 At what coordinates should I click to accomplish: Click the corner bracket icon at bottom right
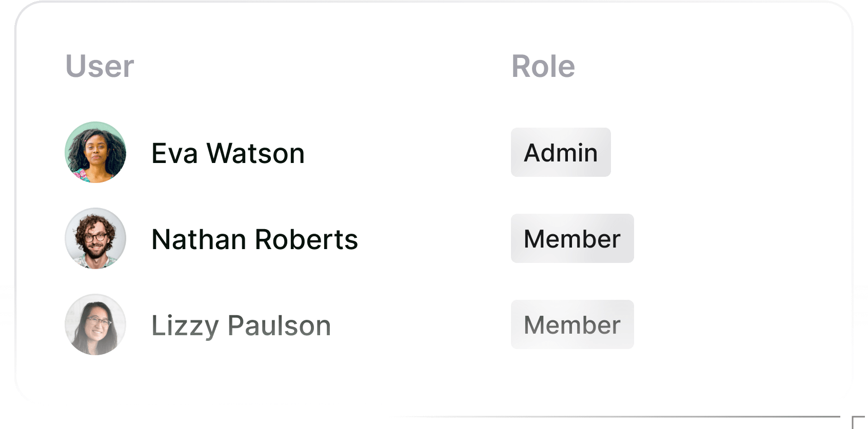858,421
